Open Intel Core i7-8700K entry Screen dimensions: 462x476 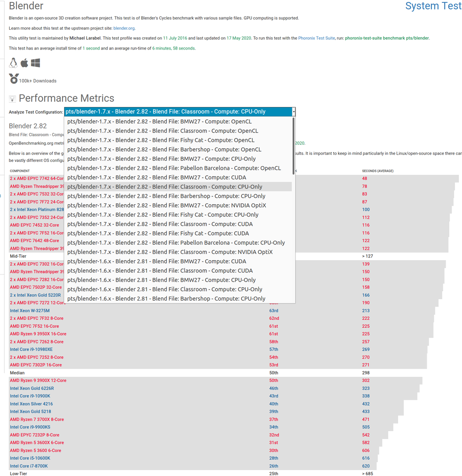29,466
